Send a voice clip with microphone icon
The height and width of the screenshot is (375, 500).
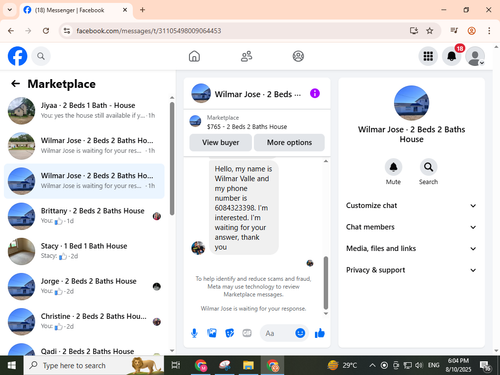click(x=194, y=333)
